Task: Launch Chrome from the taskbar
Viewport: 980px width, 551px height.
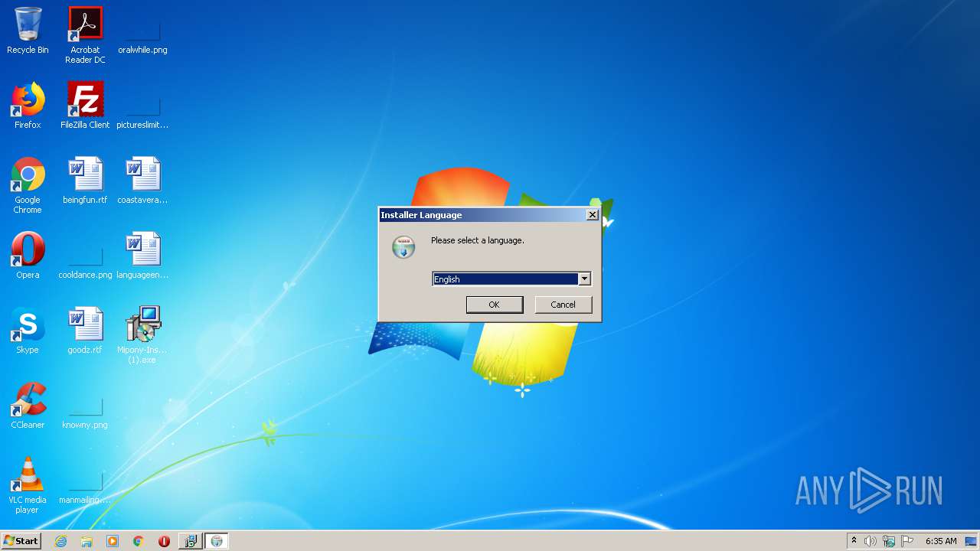Action: click(139, 541)
